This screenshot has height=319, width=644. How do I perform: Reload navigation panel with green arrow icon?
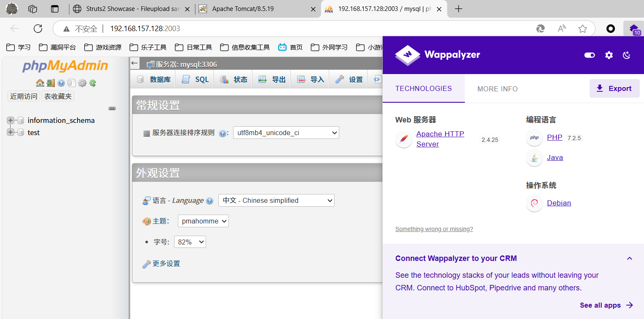pos(93,83)
